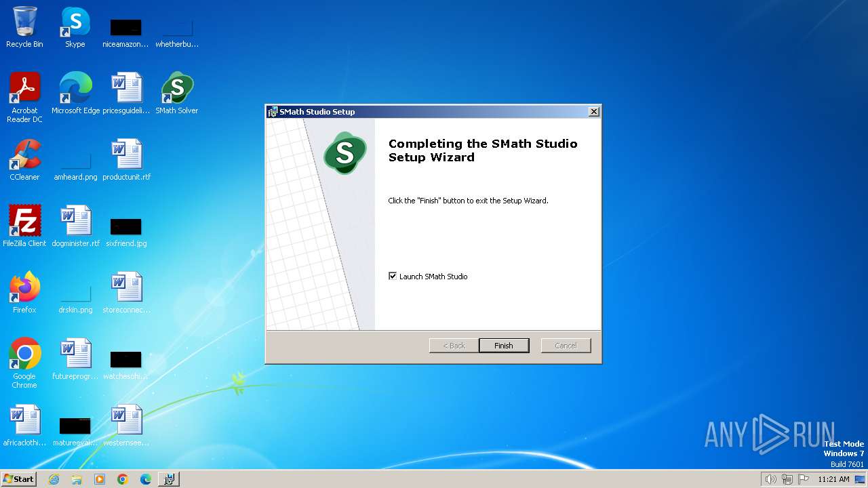Select the productunit.rtf document icon
This screenshot has height=488, width=868.
(126, 160)
